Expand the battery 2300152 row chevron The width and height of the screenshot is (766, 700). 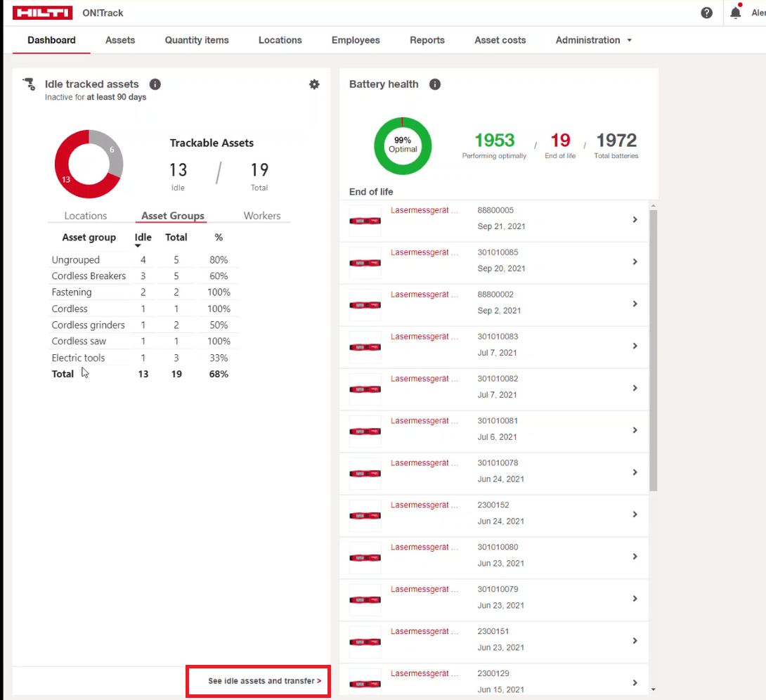tap(635, 514)
